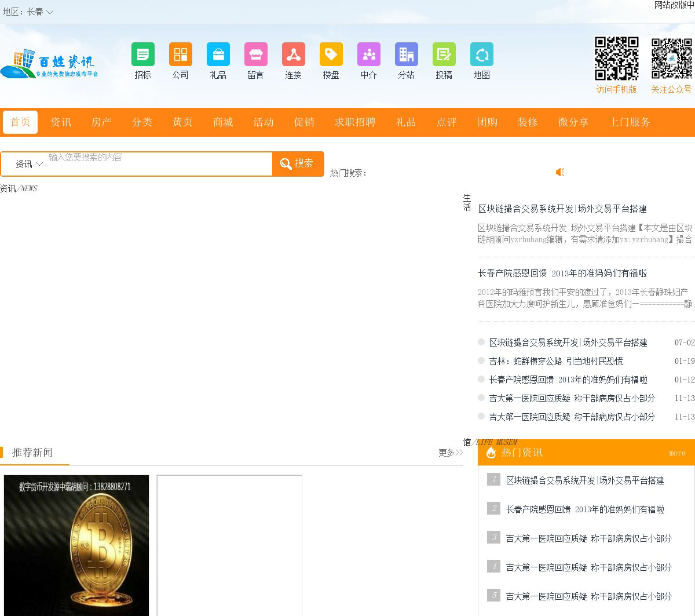Click the search keyword input field
The image size is (695, 616).
coord(159,164)
